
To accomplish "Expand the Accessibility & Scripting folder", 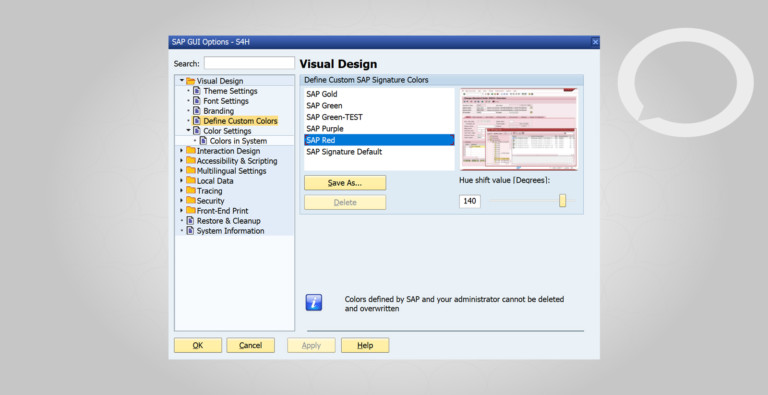I will coord(182,161).
